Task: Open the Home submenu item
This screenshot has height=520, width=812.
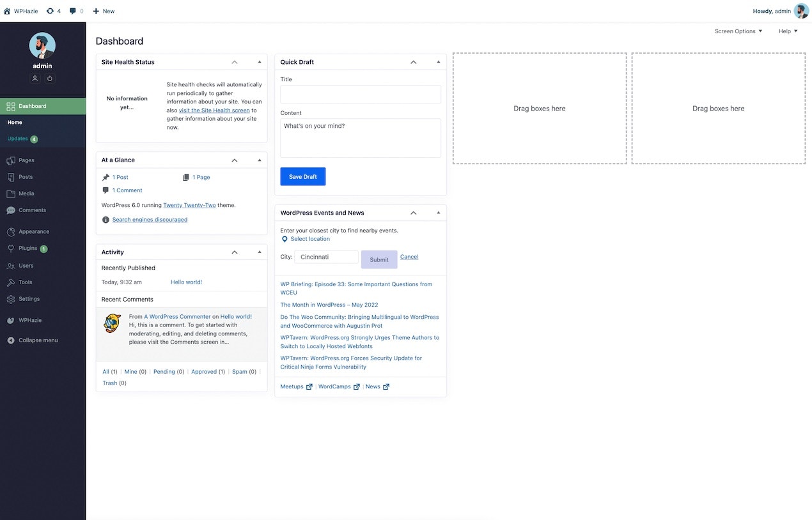Action: 15,123
